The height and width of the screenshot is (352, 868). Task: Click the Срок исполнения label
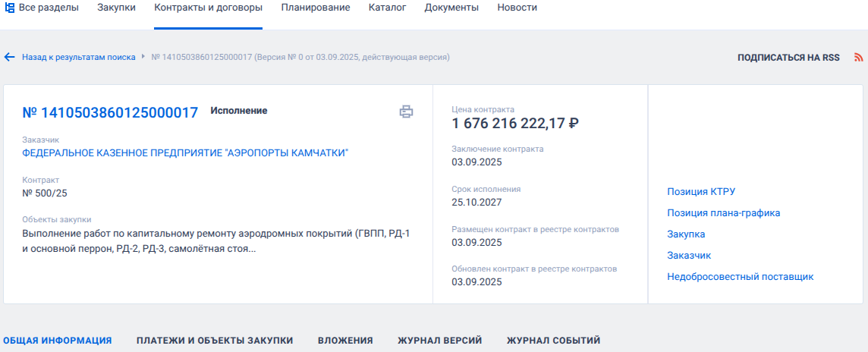pos(486,189)
